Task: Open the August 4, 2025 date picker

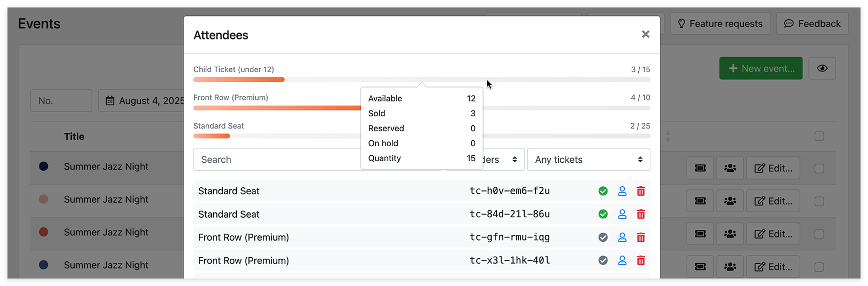Action: tap(144, 100)
